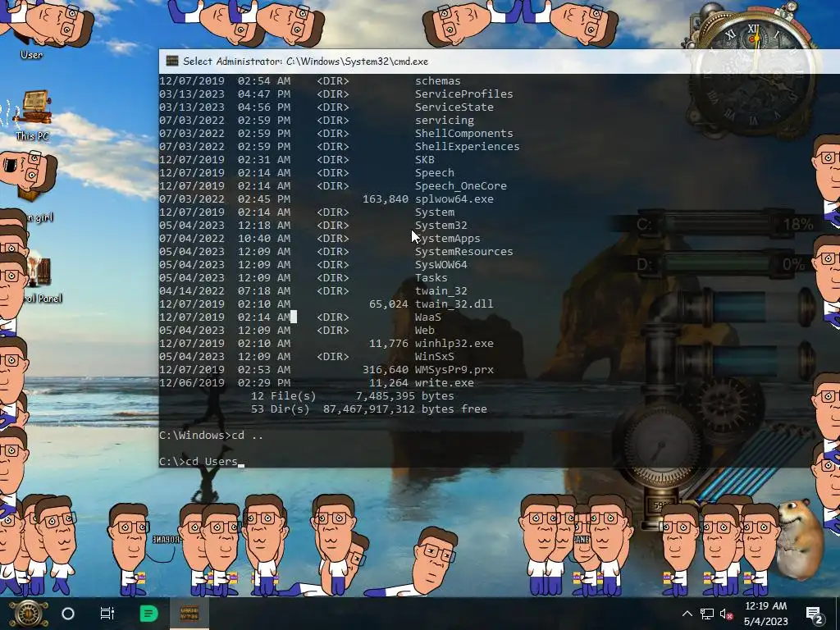Click the 'Select Administrator' window title text

305,61
